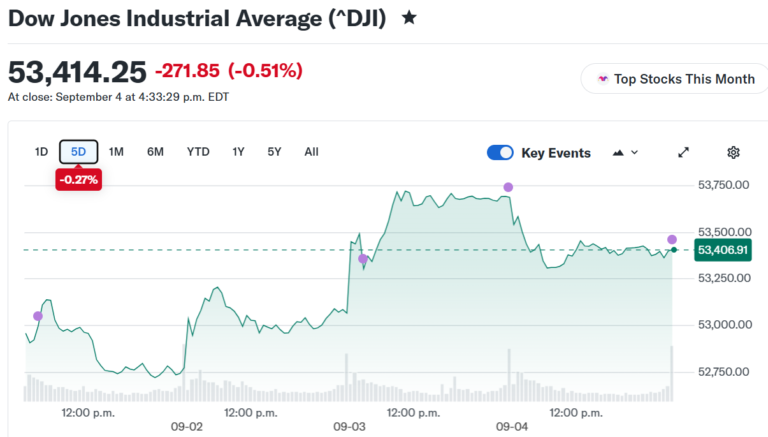Add ^DJI to watchlist with star icon
Screen dimensions: 768x437
pos(409,18)
